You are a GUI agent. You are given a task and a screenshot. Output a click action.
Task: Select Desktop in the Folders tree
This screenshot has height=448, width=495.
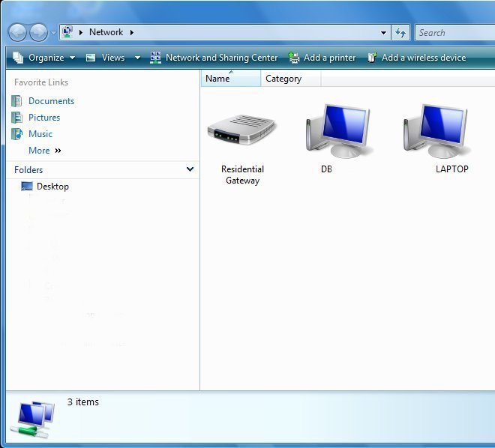[x=52, y=187]
